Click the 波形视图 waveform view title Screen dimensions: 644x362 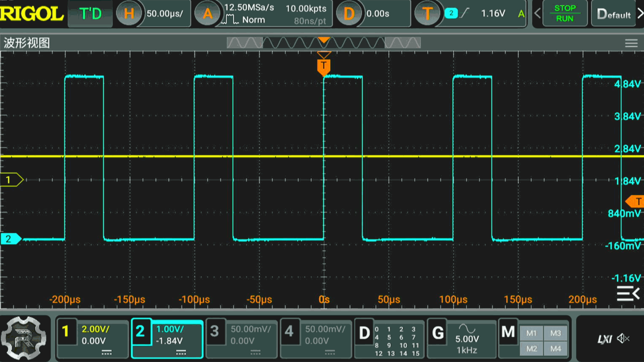[x=27, y=43]
